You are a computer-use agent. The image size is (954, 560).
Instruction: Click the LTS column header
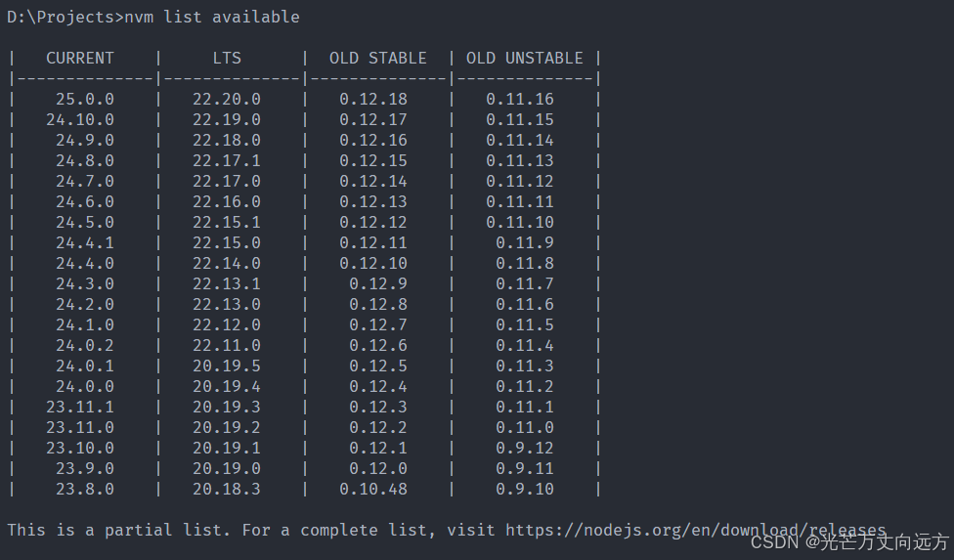227,59
